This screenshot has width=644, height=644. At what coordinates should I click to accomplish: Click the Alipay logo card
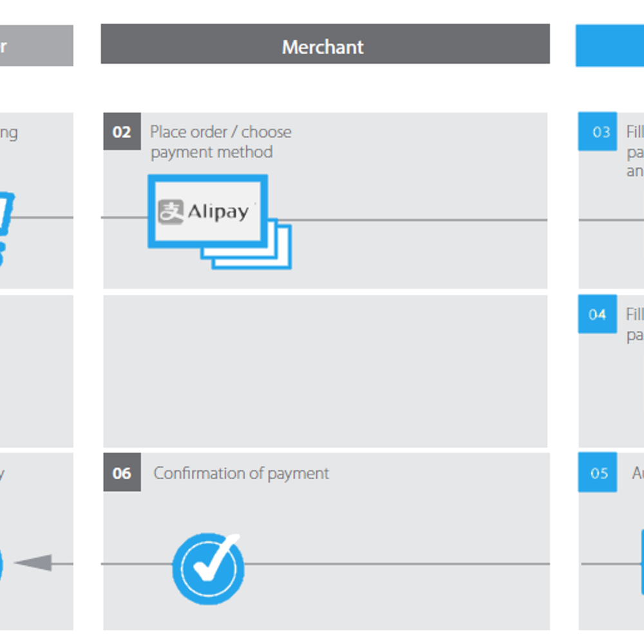point(208,211)
